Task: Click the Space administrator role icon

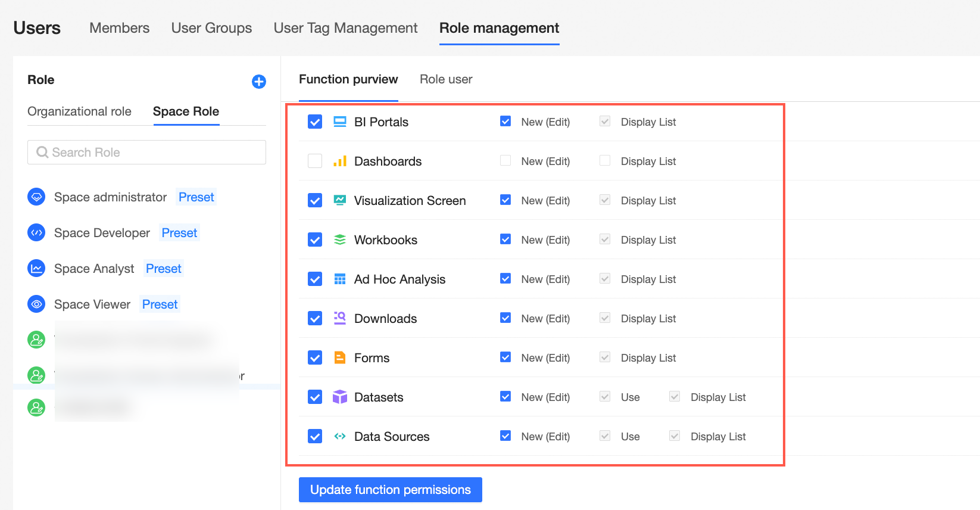Action: (36, 197)
